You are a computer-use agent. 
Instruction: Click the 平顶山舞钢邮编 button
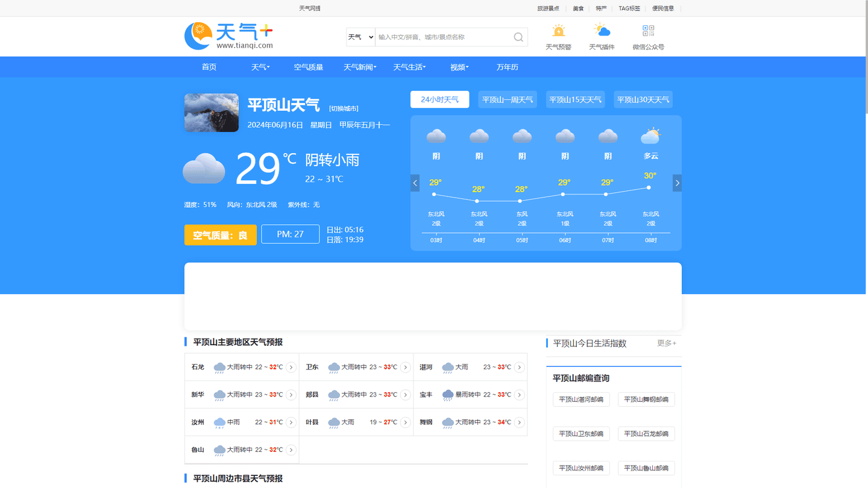[x=646, y=399]
